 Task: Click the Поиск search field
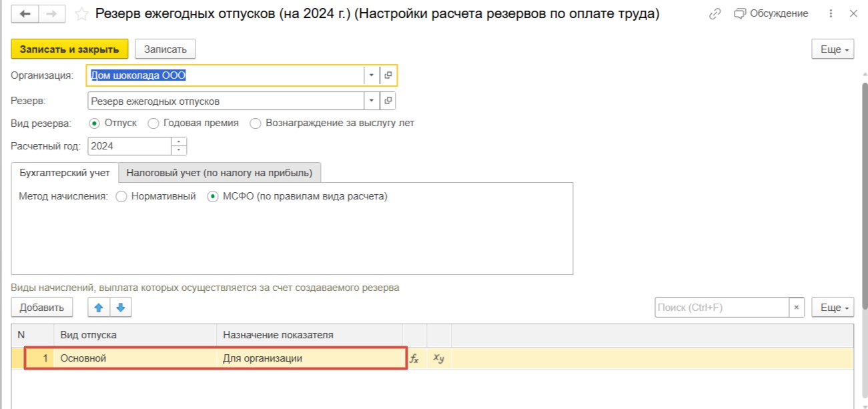[x=721, y=308]
